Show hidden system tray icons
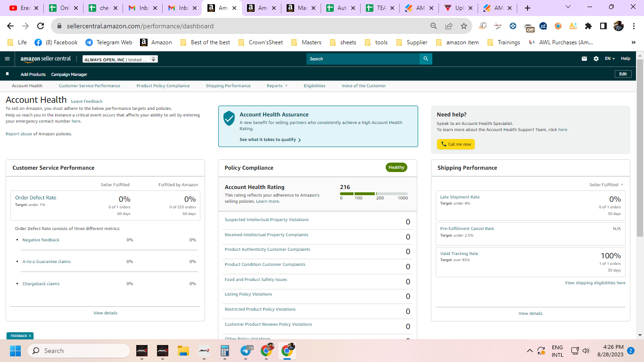 tap(530, 351)
